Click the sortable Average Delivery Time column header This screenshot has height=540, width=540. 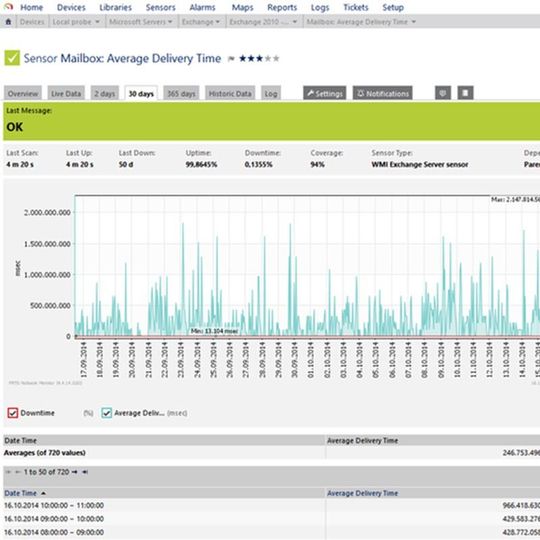pyautogui.click(x=362, y=493)
